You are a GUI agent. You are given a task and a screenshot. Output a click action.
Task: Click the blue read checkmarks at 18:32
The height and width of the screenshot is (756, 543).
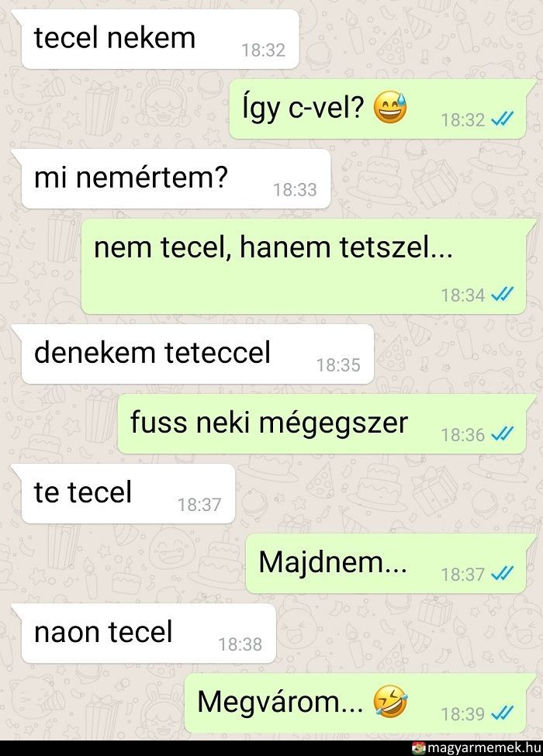502,119
